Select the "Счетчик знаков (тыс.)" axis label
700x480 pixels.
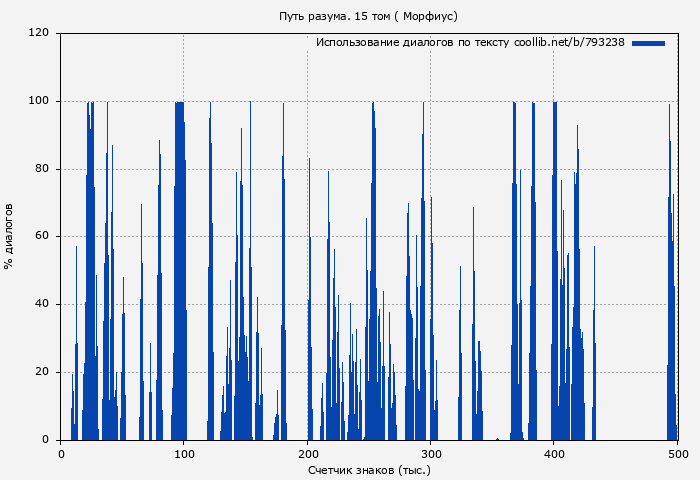click(369, 469)
